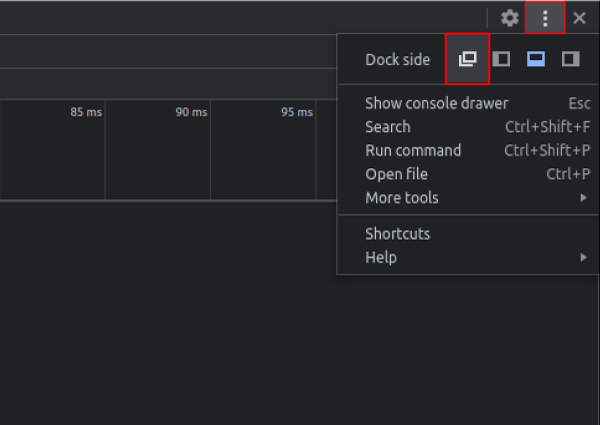Close DevTools with the X icon
The width and height of the screenshot is (600, 425).
(x=579, y=18)
